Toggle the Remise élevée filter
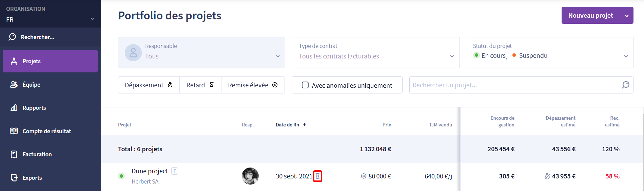Viewport: 644px width, 191px height. 253,85
